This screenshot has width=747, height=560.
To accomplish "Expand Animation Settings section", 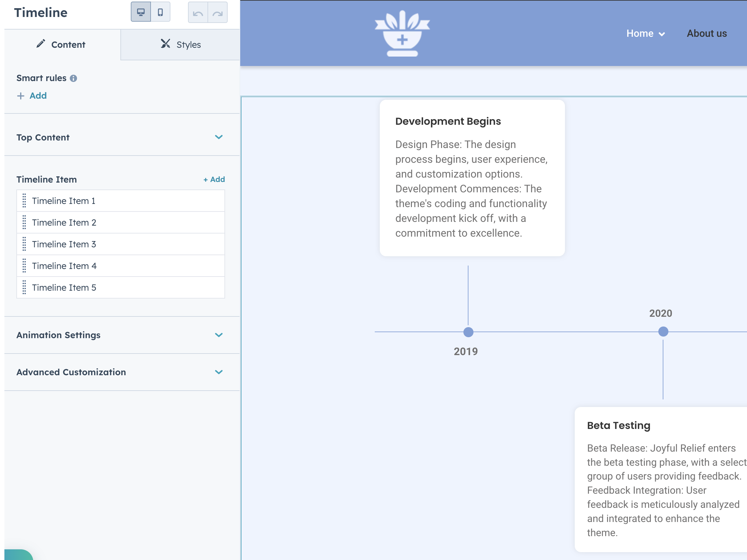I will tap(219, 335).
